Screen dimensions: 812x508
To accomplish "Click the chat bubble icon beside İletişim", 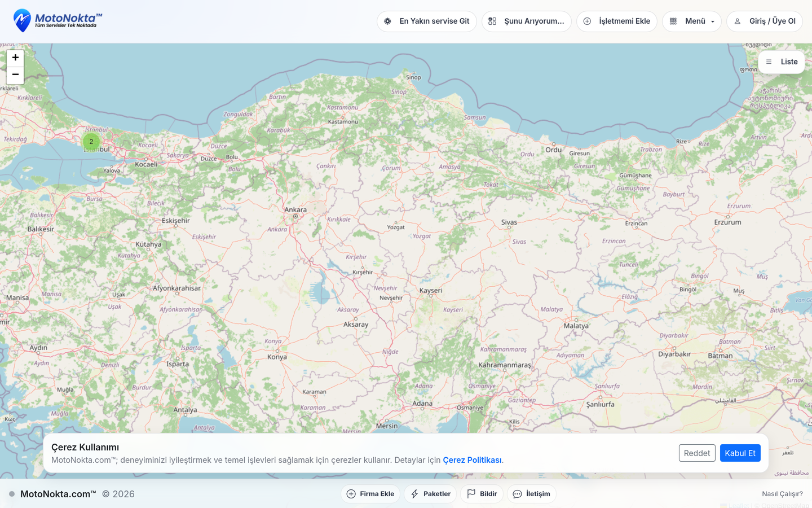I will click(x=517, y=494).
